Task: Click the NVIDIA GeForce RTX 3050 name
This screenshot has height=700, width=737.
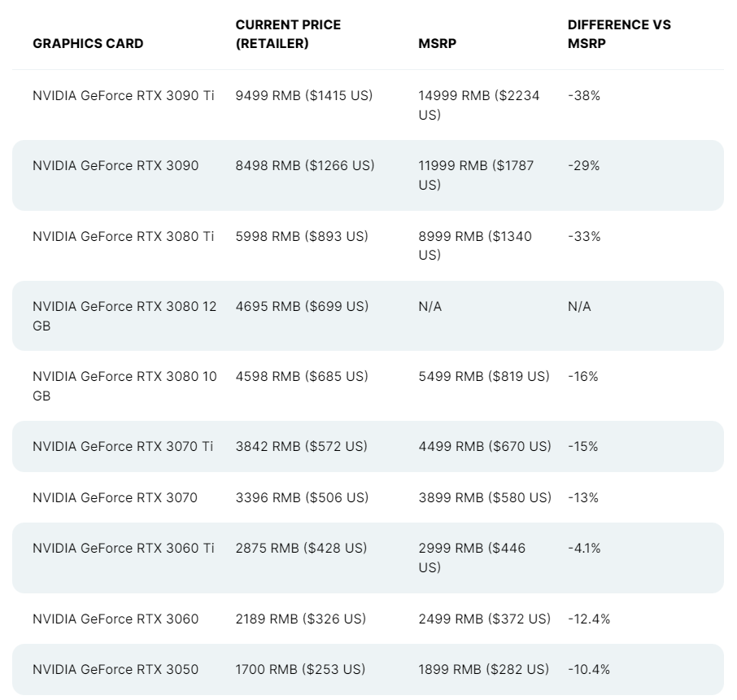Action: click(x=116, y=670)
